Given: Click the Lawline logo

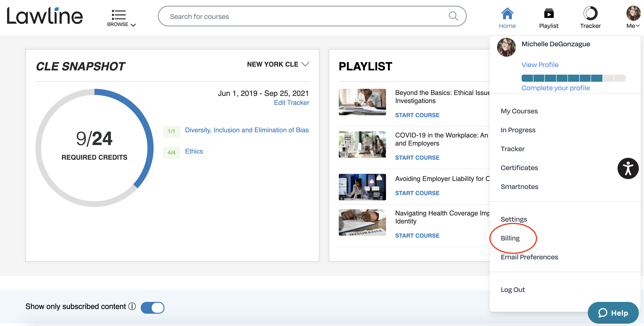Looking at the screenshot, I should [x=44, y=16].
